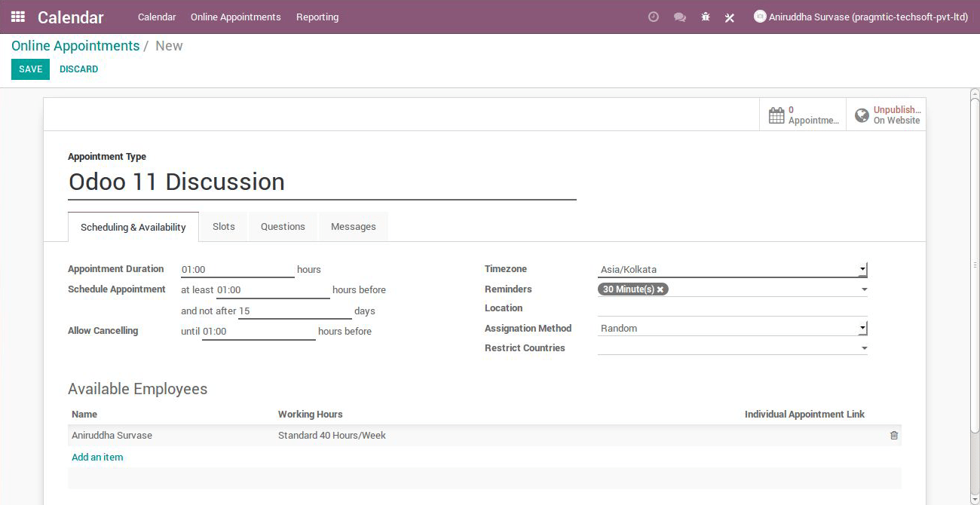This screenshot has height=505, width=980.
Task: Click the Location input field
Action: tap(732, 308)
